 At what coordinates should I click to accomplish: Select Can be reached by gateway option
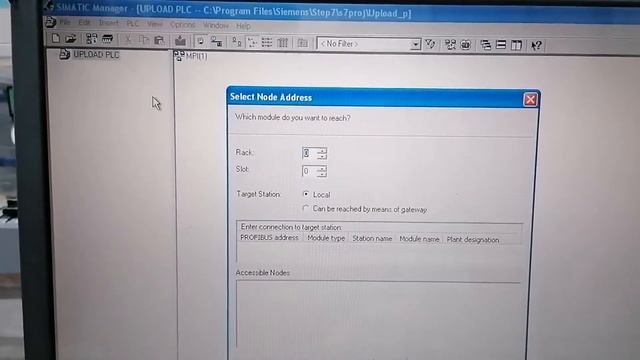[305, 209]
